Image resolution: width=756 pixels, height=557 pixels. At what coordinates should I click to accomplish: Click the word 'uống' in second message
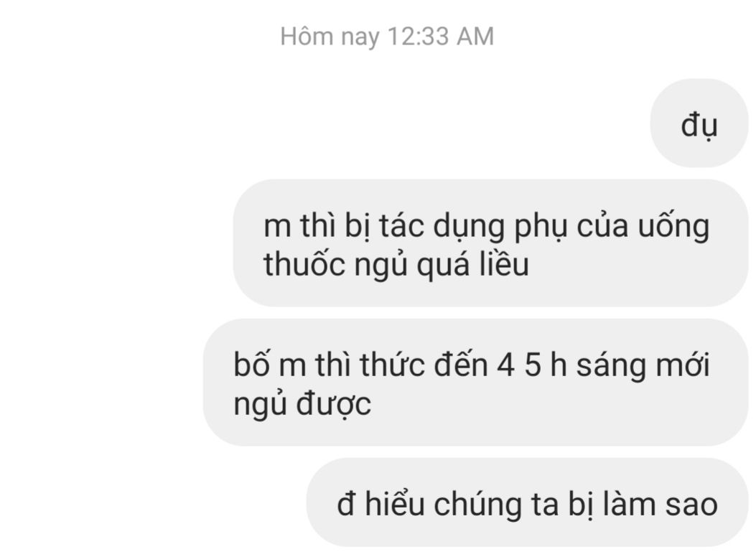click(673, 225)
